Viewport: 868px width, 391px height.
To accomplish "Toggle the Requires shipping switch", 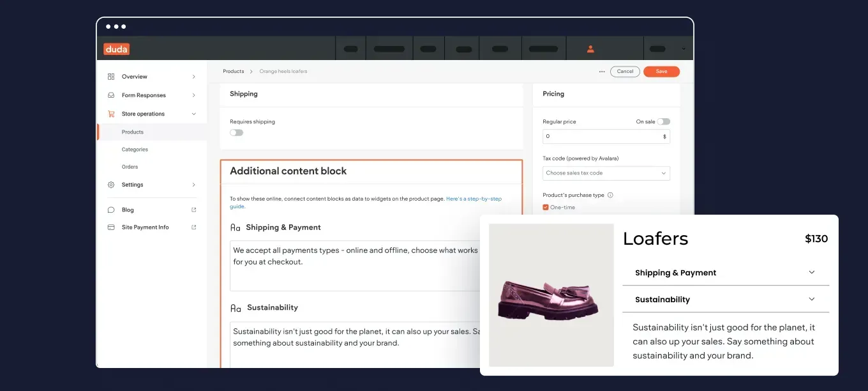I will pyautogui.click(x=237, y=133).
